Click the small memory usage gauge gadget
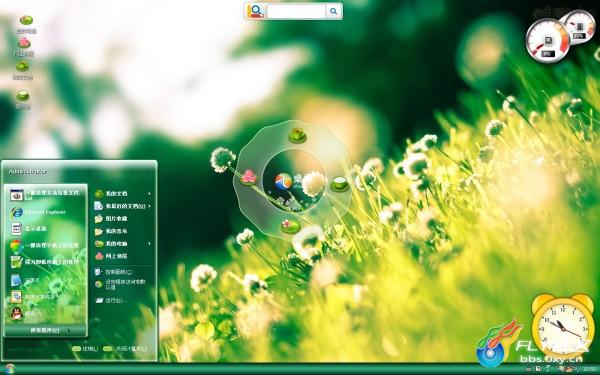The image size is (600, 375). 579,26
